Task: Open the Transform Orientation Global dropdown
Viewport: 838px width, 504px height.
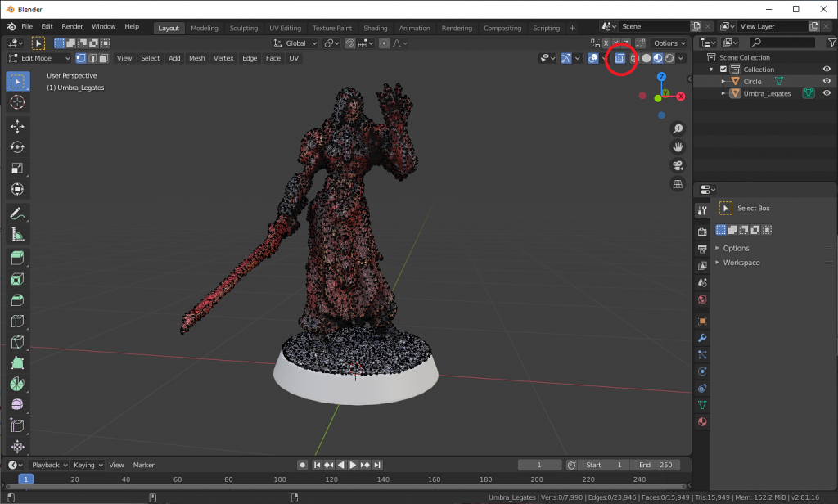Action: tap(294, 43)
